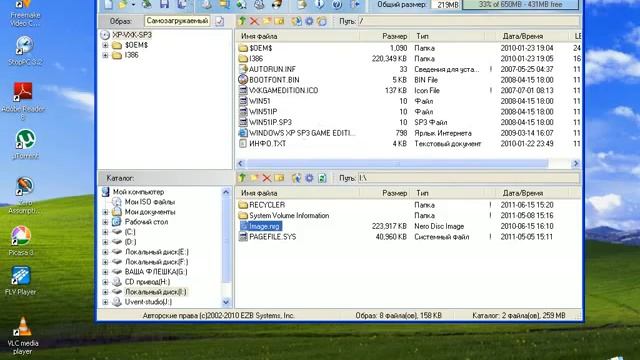Select AUTORUN.INF in image file list
The width and height of the screenshot is (640, 360).
click(272, 69)
